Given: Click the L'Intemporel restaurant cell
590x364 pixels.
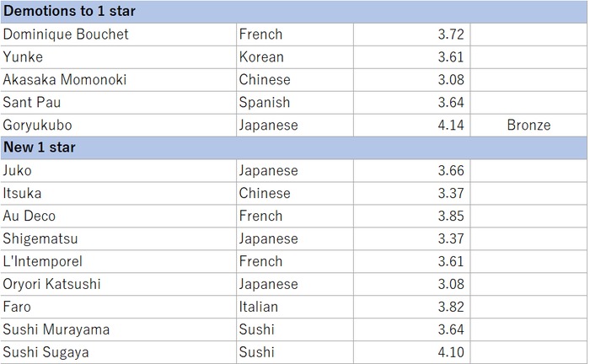Looking at the screenshot, I should (x=119, y=261).
